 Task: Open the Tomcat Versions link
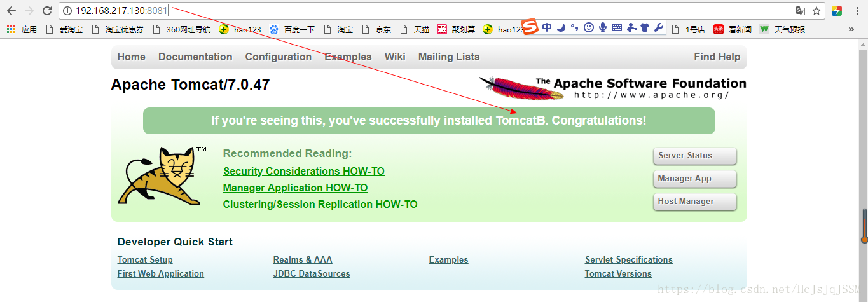pos(618,273)
